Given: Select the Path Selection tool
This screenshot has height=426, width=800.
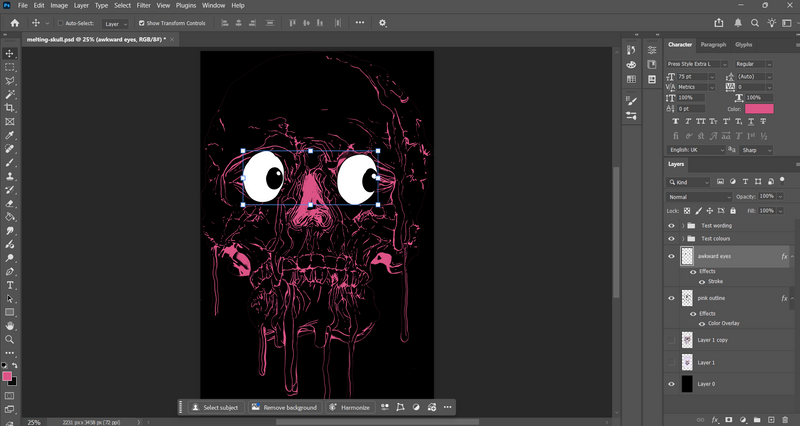Looking at the screenshot, I should coord(10,298).
